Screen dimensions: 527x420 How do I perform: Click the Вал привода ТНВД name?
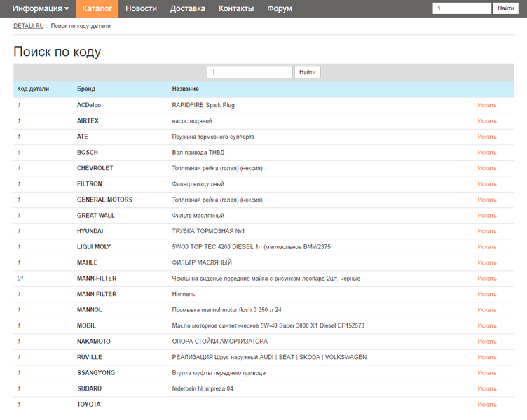(198, 153)
